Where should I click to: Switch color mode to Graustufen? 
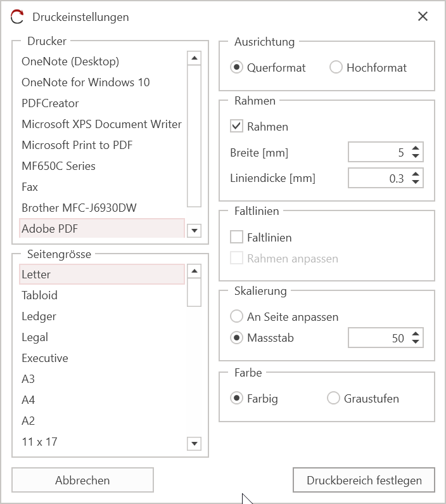(333, 398)
